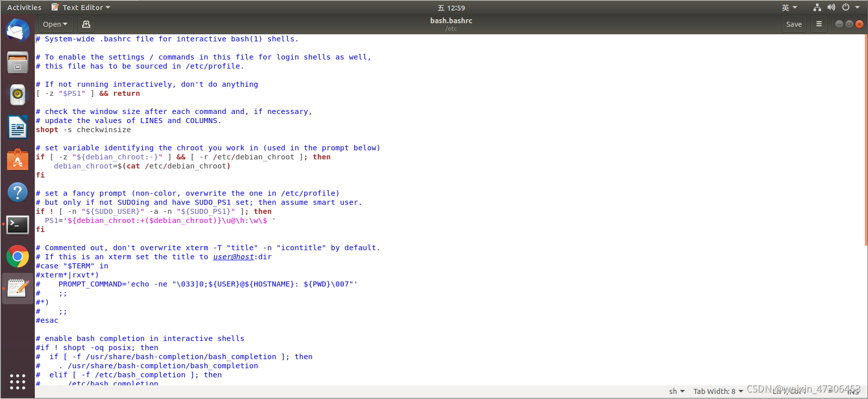
Task: Change syntax highlighting mode from sh
Action: pyautogui.click(x=677, y=391)
